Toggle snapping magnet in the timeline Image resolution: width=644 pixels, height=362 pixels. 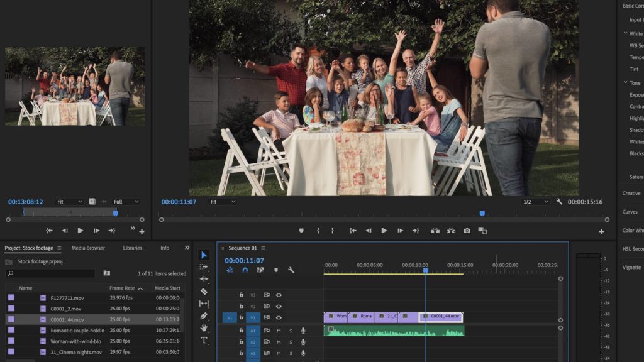pos(245,270)
